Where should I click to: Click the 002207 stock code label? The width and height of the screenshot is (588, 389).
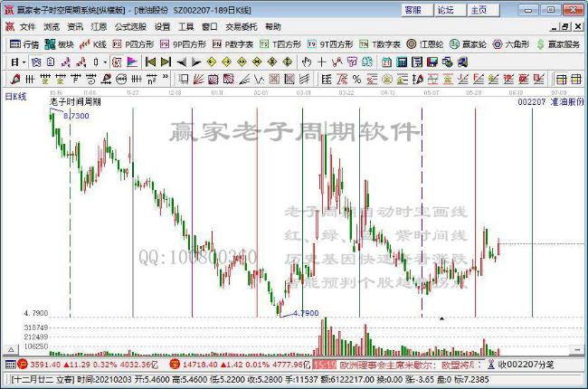[x=531, y=101]
